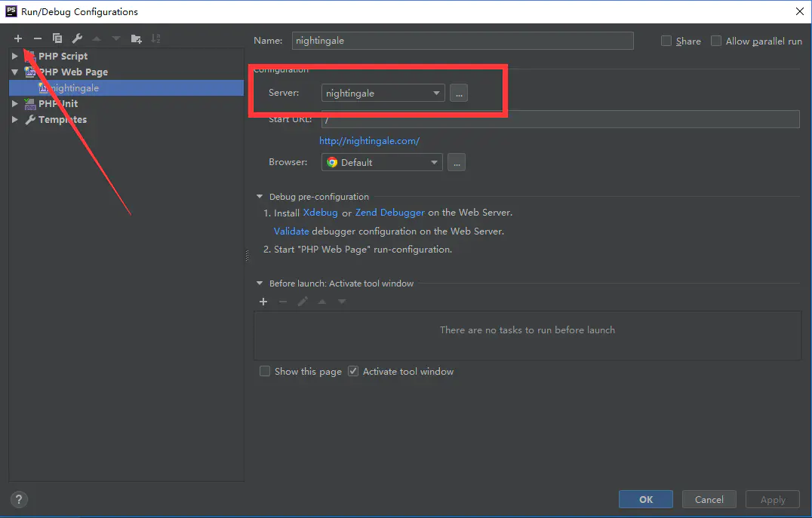Screen dimensions: 812x518
Task: Click the panel splitter handle
Action: 247,255
